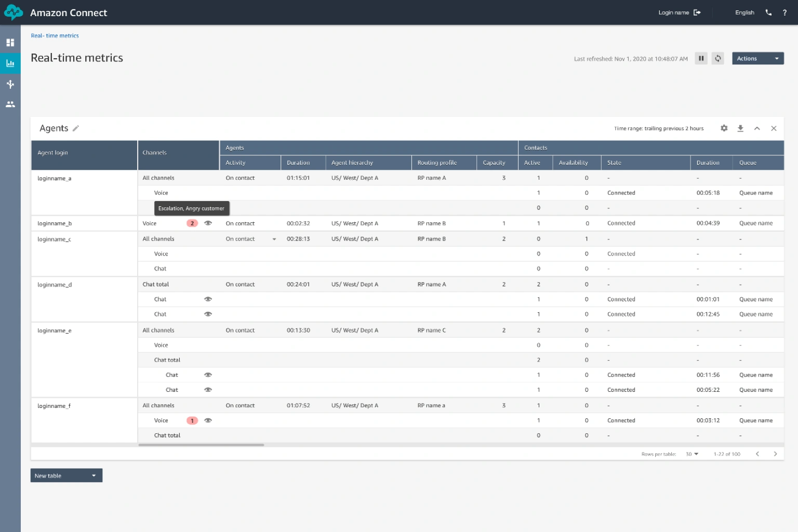Click the Chat total cell for loginname_d

(x=155, y=285)
